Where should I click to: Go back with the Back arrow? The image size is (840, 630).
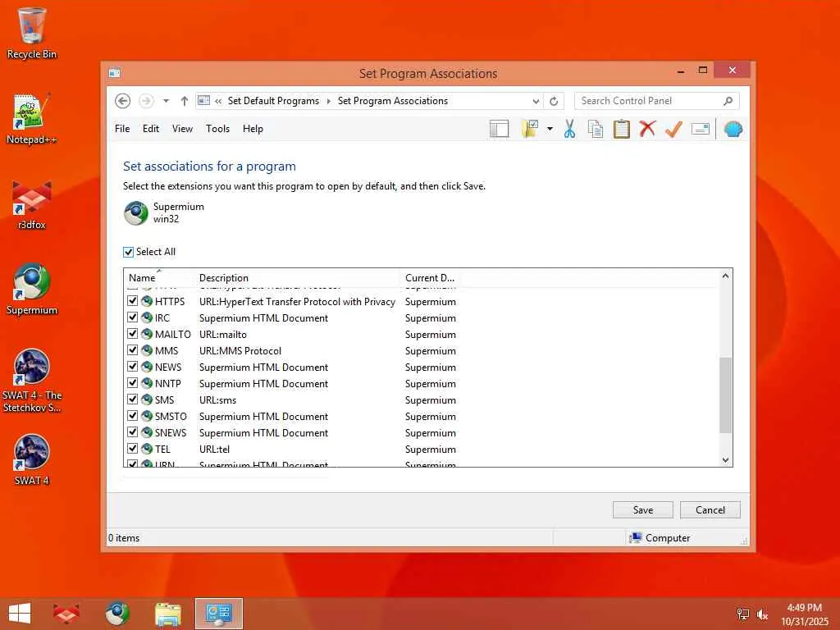pos(123,101)
